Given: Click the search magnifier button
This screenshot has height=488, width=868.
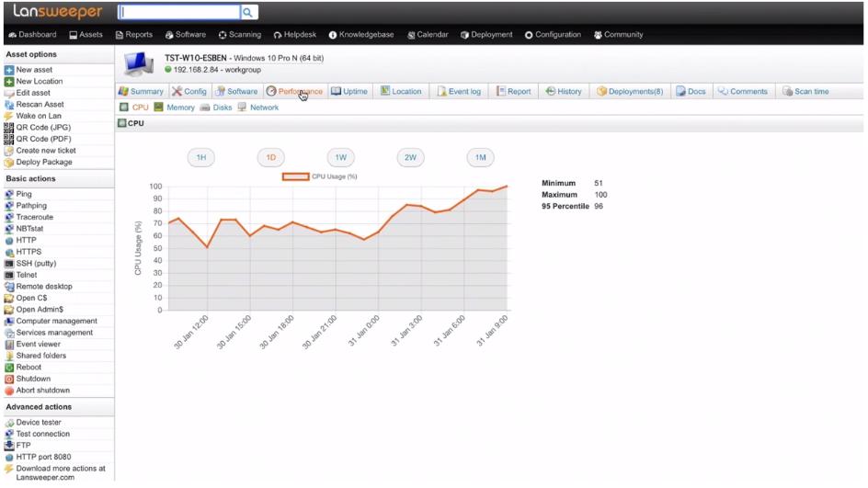Looking at the screenshot, I should [x=249, y=12].
